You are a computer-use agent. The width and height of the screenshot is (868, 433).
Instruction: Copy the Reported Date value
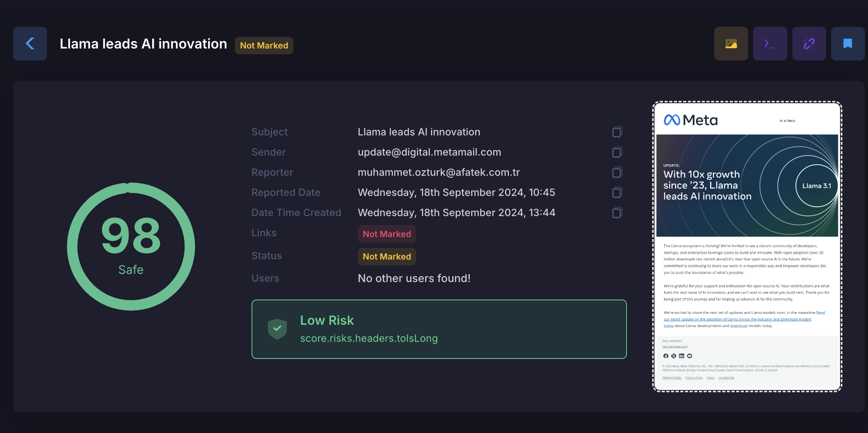pyautogui.click(x=617, y=192)
